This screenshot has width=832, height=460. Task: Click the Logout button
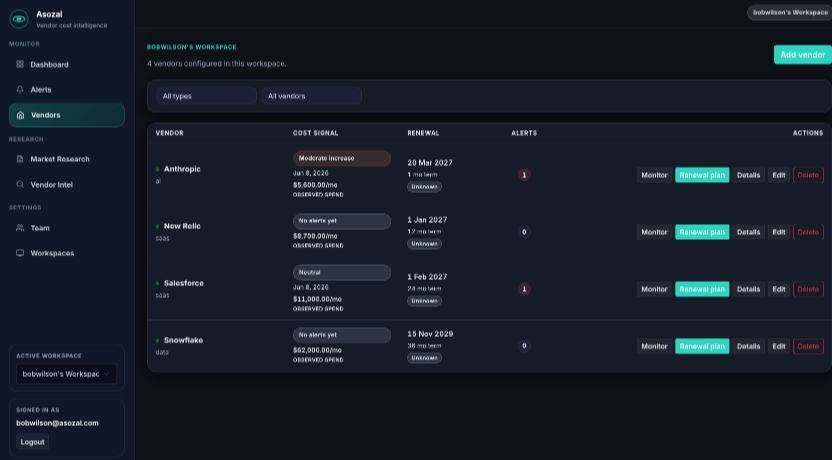pyautogui.click(x=32, y=442)
